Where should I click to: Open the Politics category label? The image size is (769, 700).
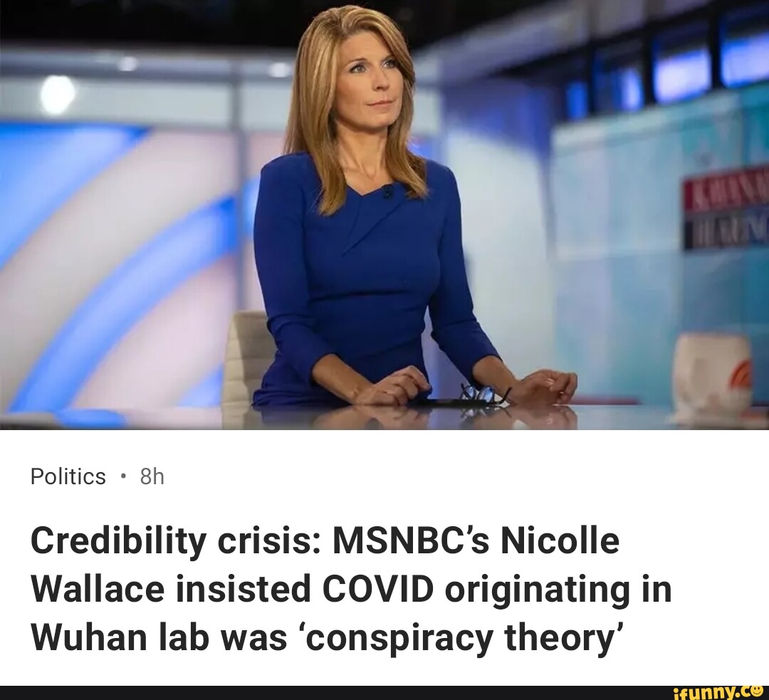68,476
